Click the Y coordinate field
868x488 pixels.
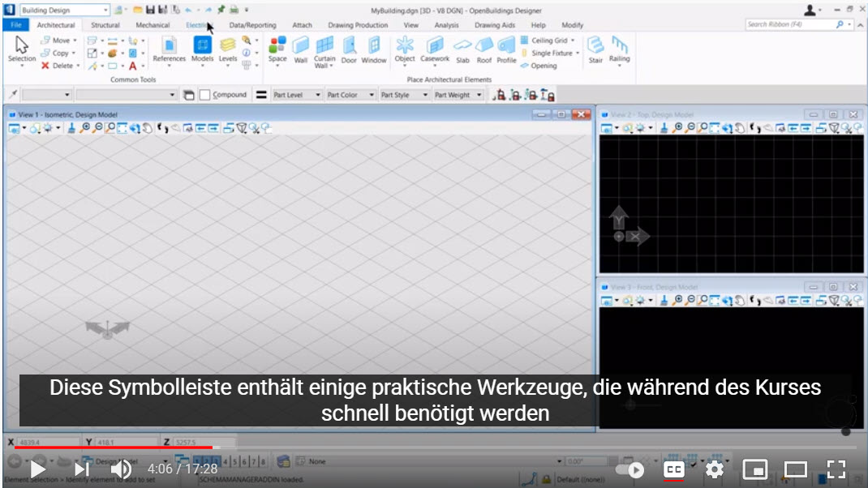[x=127, y=442]
